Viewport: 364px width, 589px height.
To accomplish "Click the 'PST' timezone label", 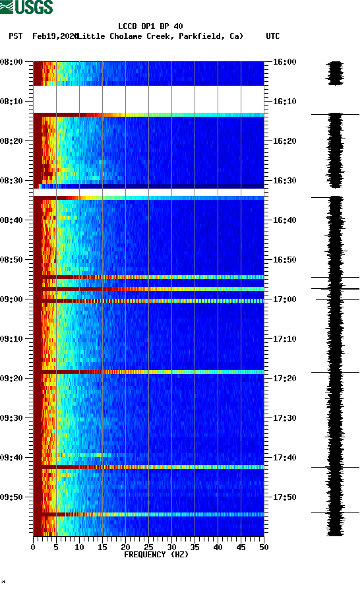I will pos(15,36).
